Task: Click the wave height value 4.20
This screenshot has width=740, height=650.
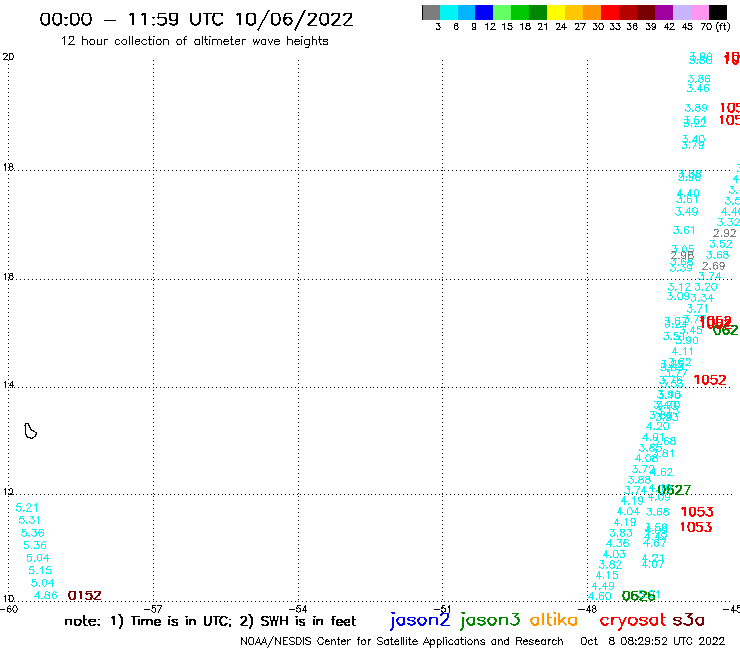Action: point(657,426)
